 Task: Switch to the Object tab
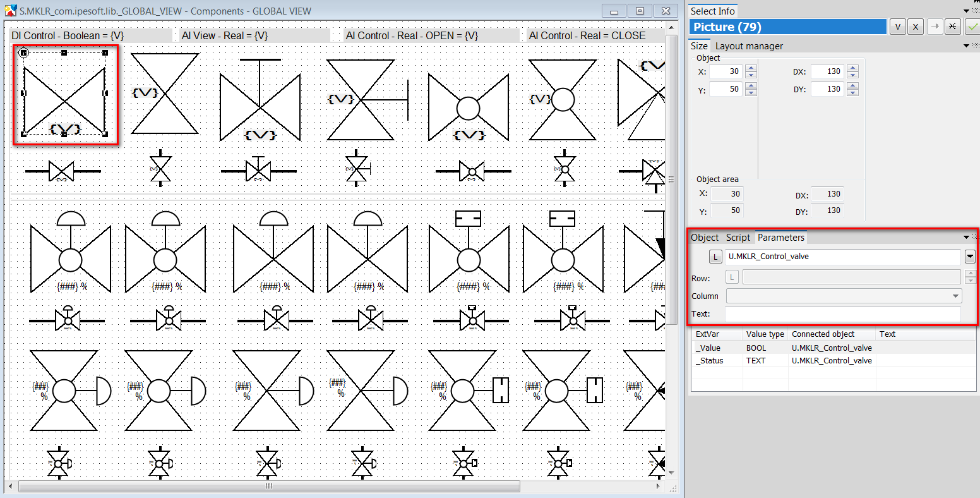click(x=705, y=238)
